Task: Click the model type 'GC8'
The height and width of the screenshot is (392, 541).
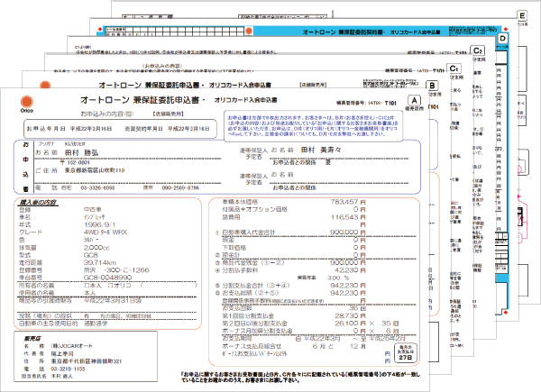Action: pyautogui.click(x=91, y=255)
